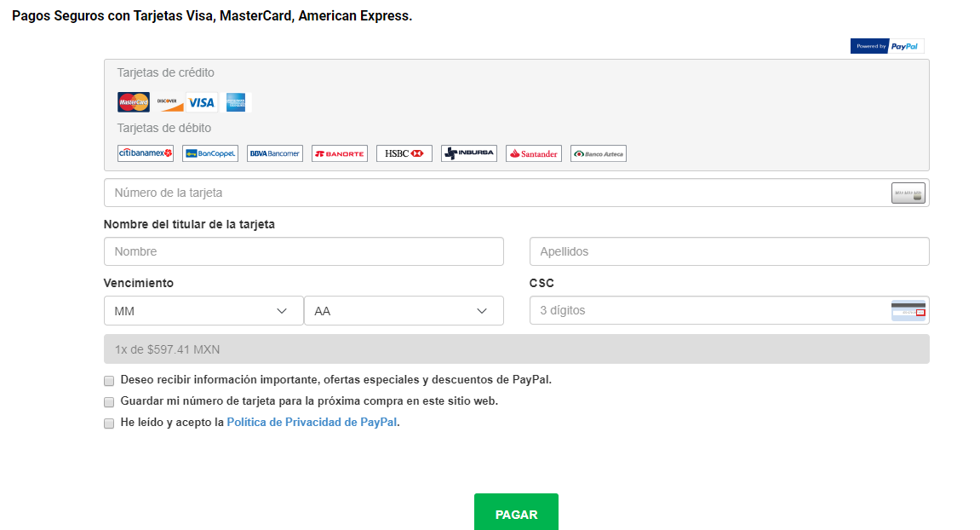Image resolution: width=980 pixels, height=530 pixels.
Task: Click the Pagos Seguros con Tarjetas heading
Action: [x=212, y=15]
